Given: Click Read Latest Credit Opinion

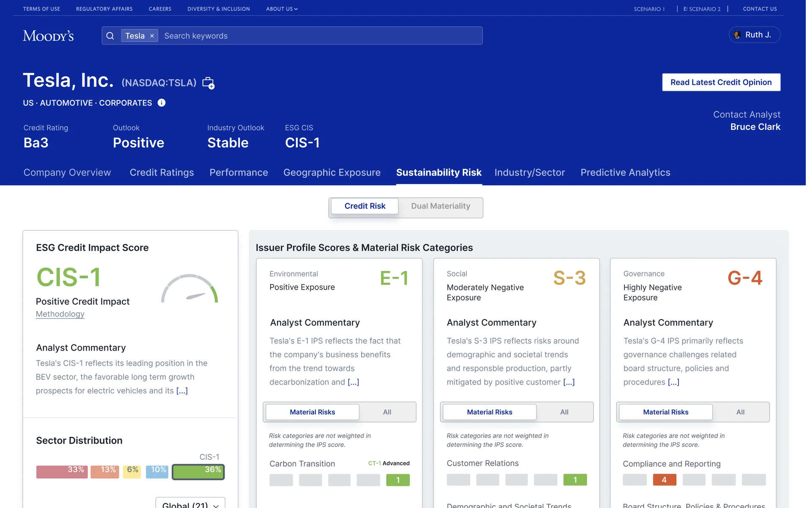Looking at the screenshot, I should (721, 83).
